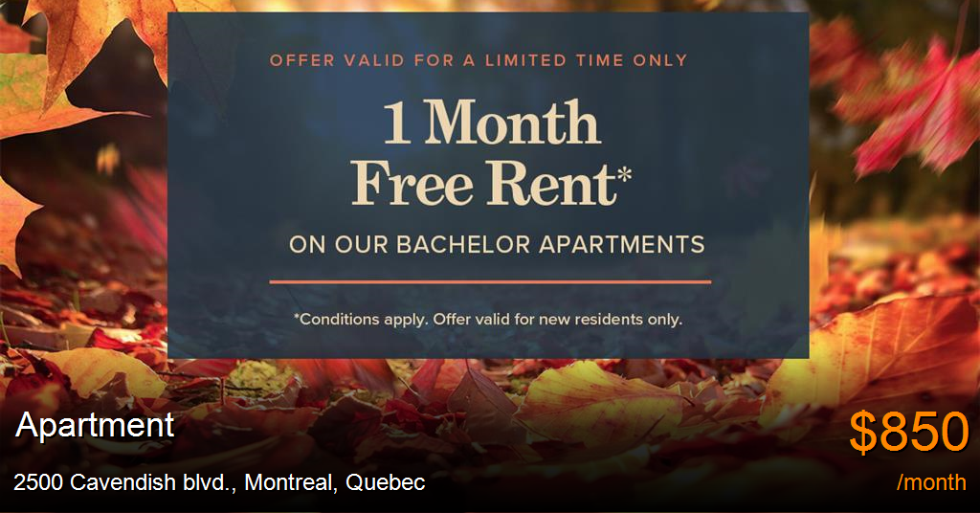Click the asterisk after "Rent"
Screen dimensions: 980x513
tap(624, 174)
